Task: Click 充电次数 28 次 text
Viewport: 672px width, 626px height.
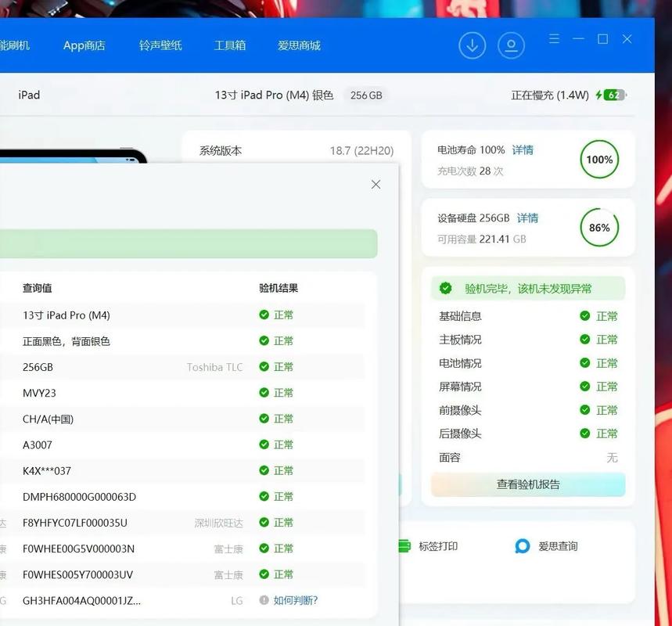Action: pos(470,171)
